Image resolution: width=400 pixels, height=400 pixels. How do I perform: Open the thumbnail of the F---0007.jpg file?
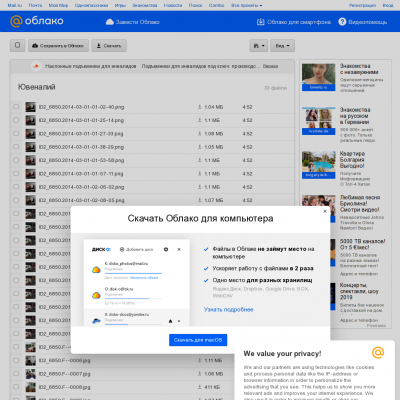click(30, 374)
